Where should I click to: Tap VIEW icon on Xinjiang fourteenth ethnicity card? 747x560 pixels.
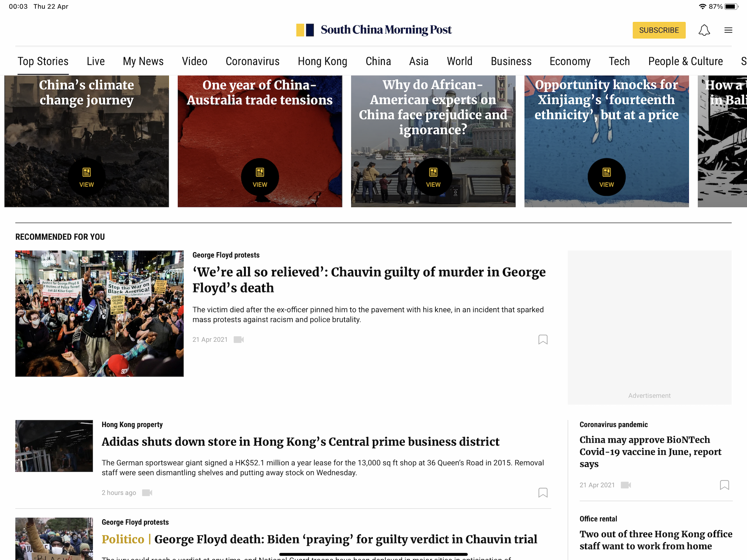click(x=607, y=177)
